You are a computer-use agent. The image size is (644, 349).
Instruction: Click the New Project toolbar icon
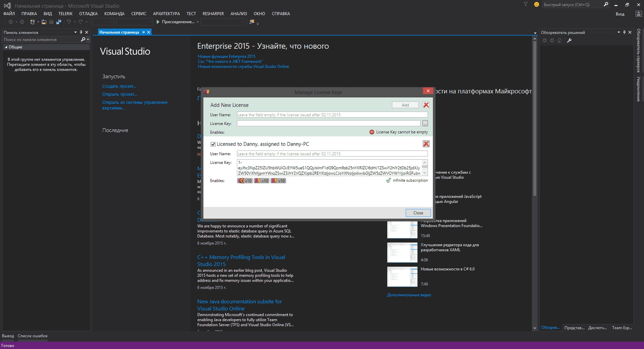pyautogui.click(x=32, y=22)
